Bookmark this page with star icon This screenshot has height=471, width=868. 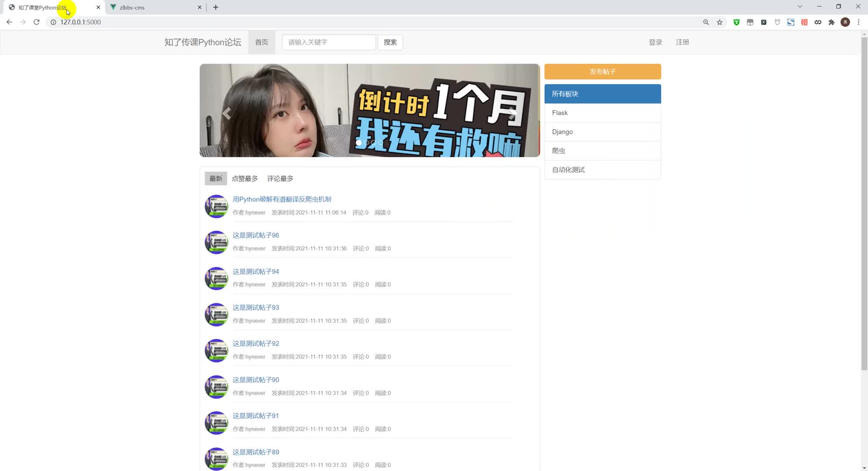[x=720, y=22]
